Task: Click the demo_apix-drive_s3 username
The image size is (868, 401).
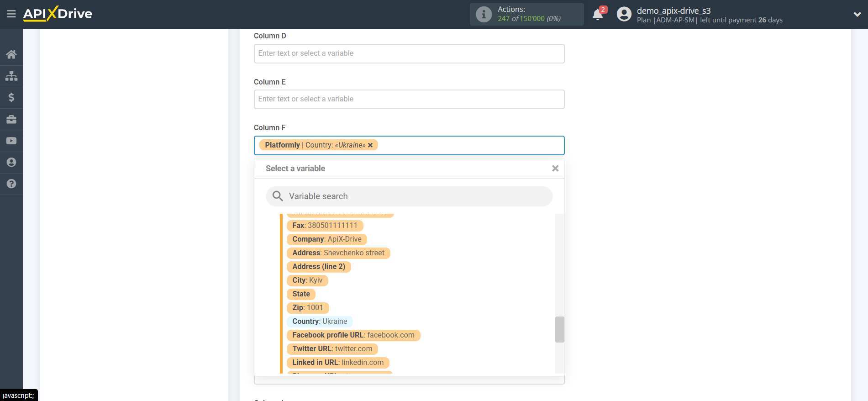Action: pos(673,11)
